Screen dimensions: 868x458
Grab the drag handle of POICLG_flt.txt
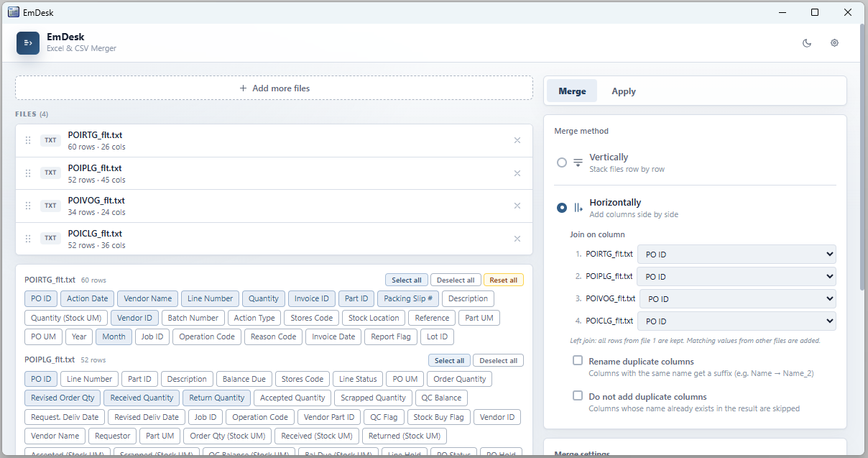(28, 239)
